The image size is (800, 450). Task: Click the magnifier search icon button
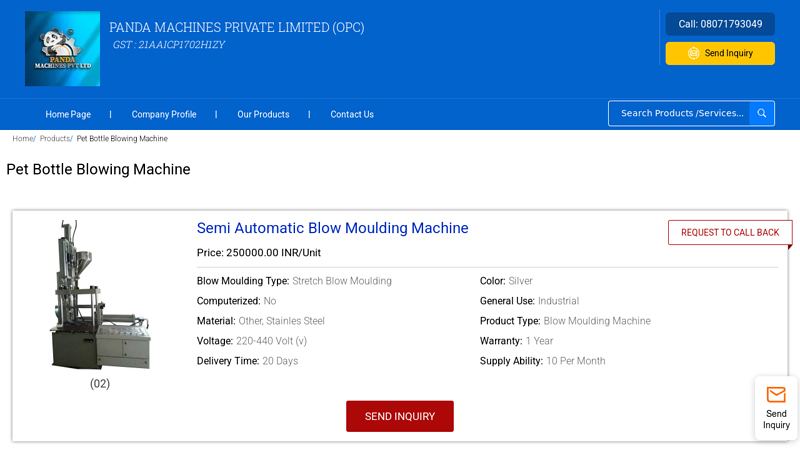(762, 113)
